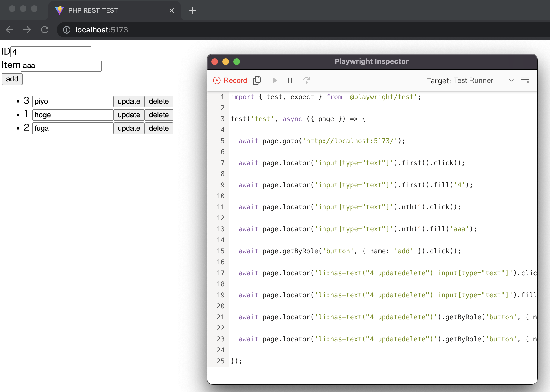Click the site info icon in address bar
The height and width of the screenshot is (392, 550).
pyautogui.click(x=67, y=30)
